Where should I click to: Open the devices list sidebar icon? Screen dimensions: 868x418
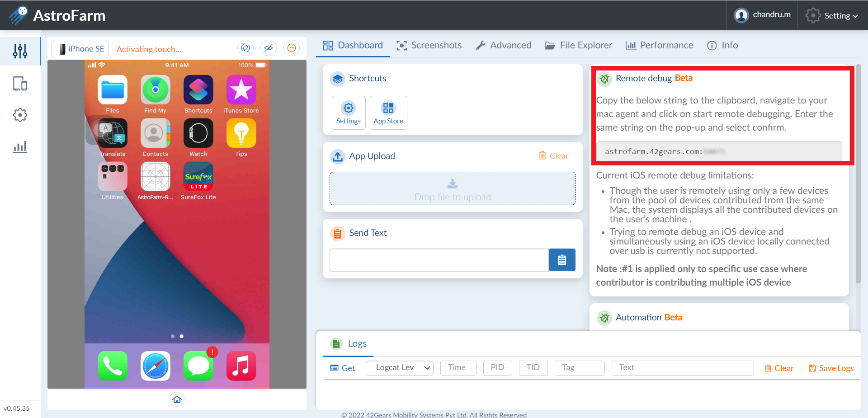20,84
